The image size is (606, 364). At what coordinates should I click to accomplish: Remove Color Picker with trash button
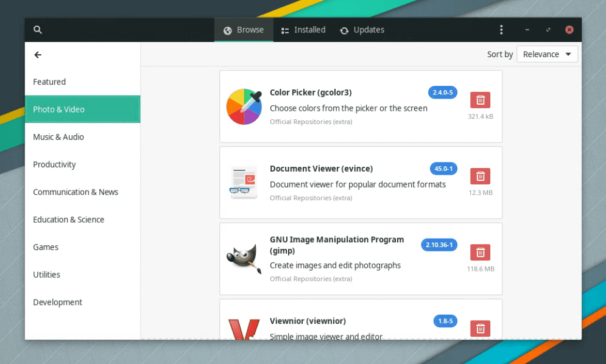click(x=480, y=100)
